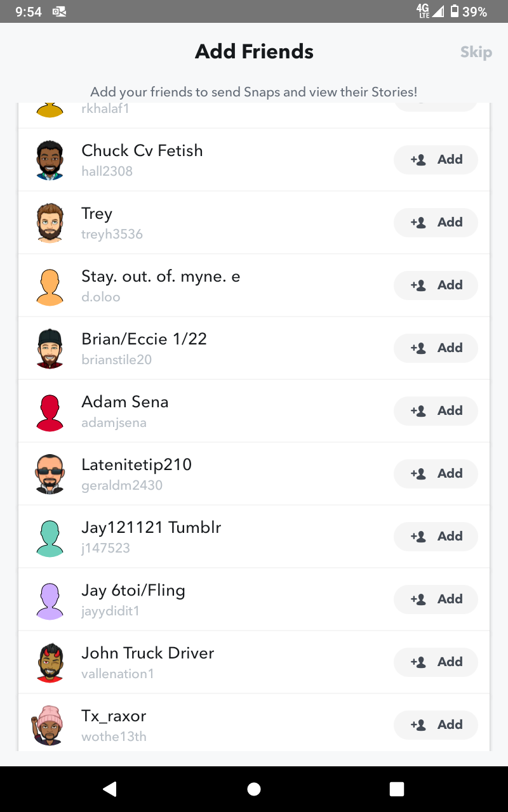508x812 pixels.
Task: Select the Jay 6toi/Fling name entry
Action: pos(133,591)
